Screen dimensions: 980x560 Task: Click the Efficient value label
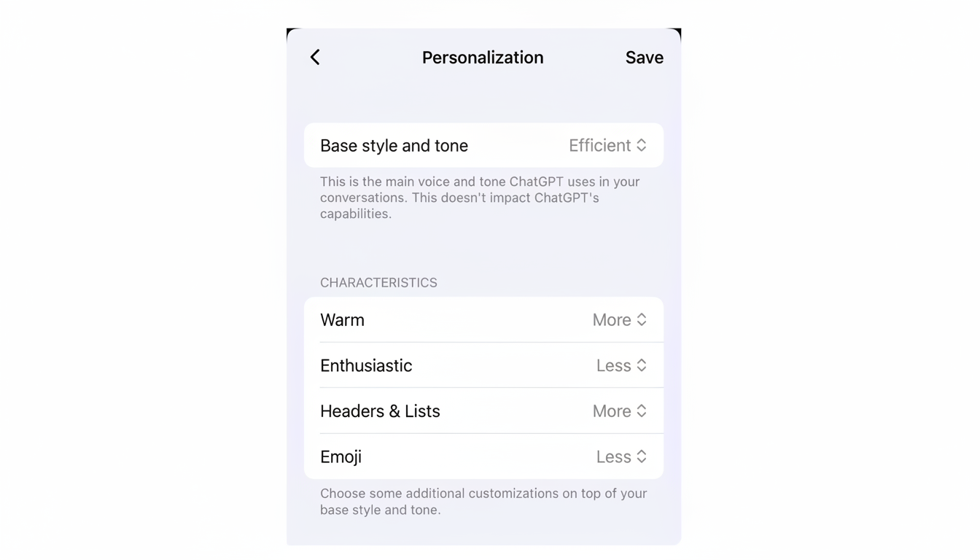point(599,145)
